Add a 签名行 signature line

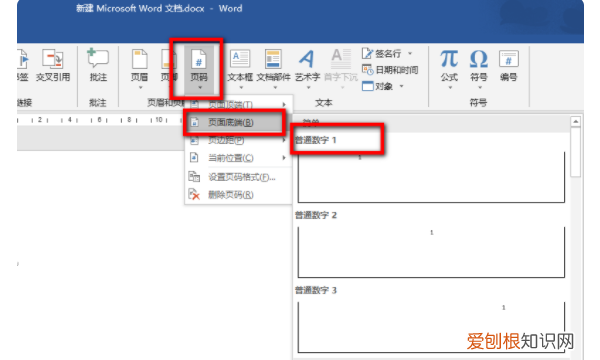click(x=383, y=54)
